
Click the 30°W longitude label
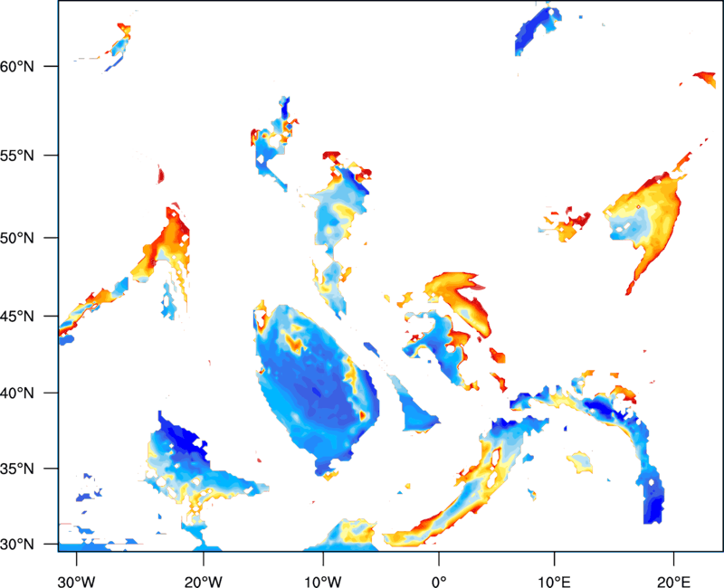point(76,582)
